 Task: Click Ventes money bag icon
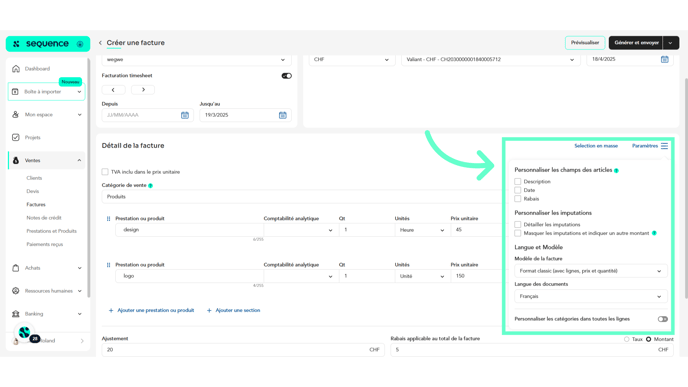16,161
